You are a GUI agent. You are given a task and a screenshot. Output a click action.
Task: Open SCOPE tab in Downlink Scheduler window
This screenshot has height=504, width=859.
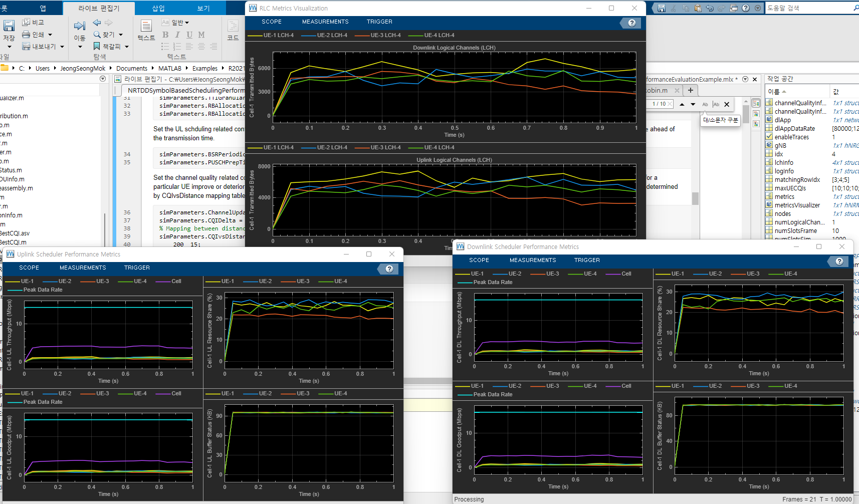click(x=479, y=260)
